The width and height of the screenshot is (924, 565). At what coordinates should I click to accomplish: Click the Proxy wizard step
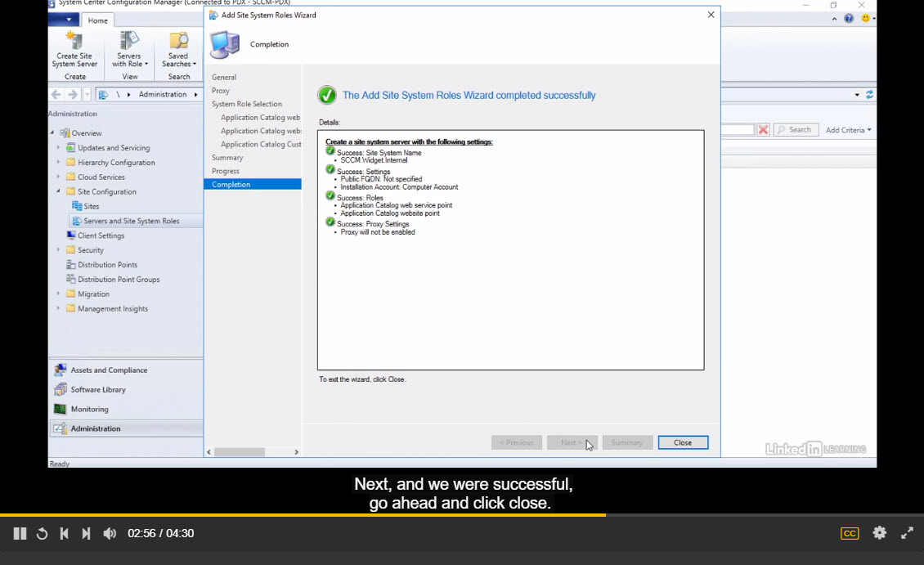click(x=221, y=91)
